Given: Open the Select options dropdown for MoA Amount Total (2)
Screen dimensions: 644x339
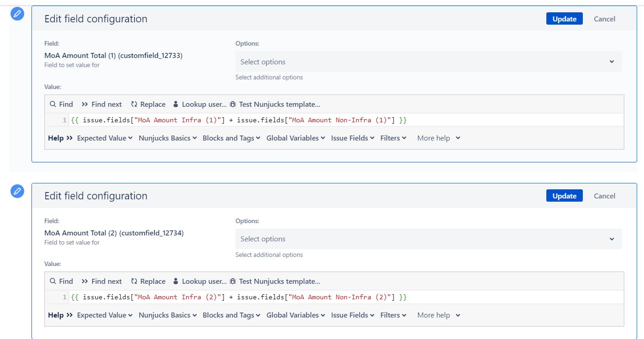Looking at the screenshot, I should point(429,239).
